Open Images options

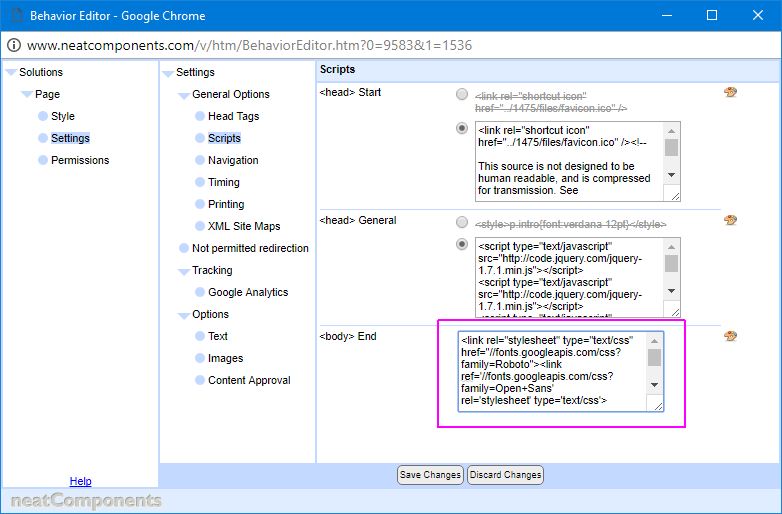[225, 358]
